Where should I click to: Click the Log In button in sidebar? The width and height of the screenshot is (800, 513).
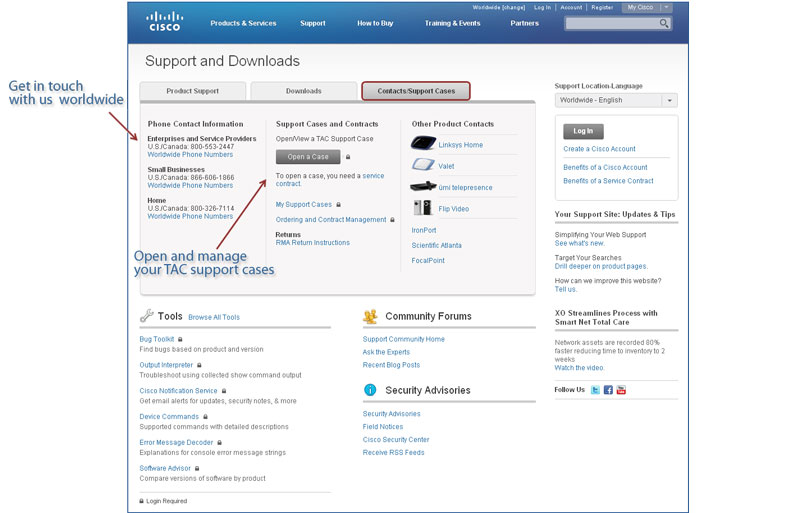[583, 131]
